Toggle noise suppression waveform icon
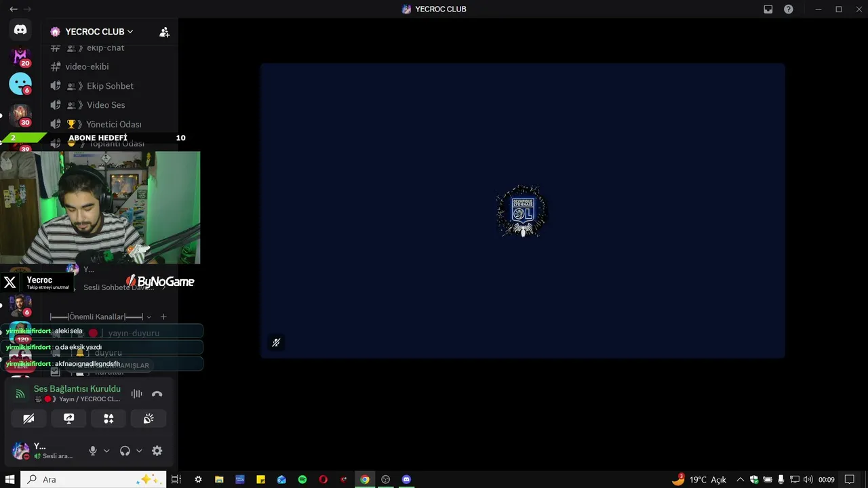Image resolution: width=868 pixels, height=488 pixels. click(x=136, y=394)
